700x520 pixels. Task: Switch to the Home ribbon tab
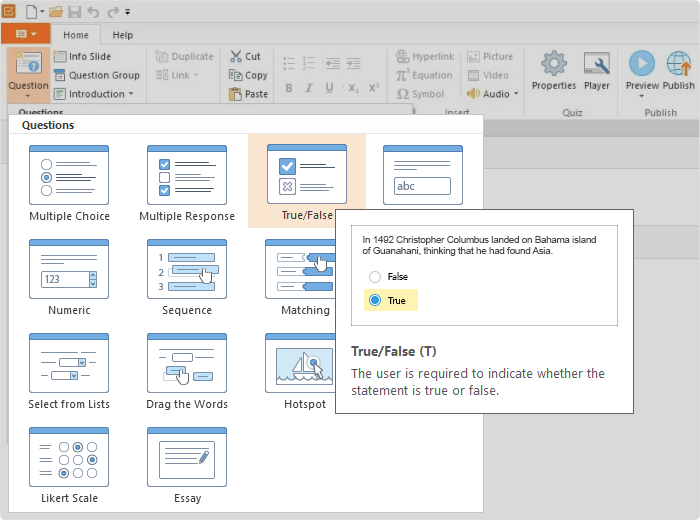[75, 35]
